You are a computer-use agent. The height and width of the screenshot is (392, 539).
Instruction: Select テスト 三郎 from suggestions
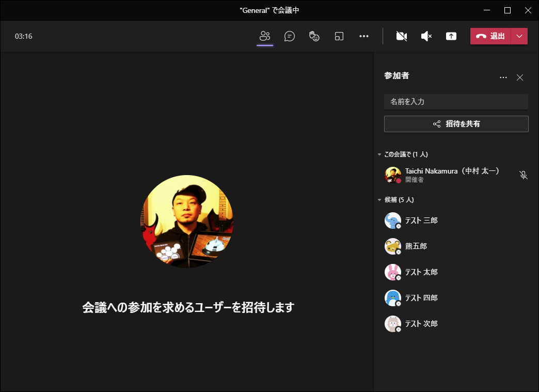(x=421, y=221)
